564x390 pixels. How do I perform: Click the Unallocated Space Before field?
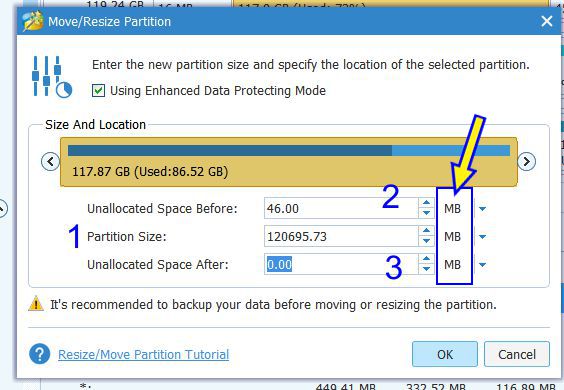(x=341, y=208)
